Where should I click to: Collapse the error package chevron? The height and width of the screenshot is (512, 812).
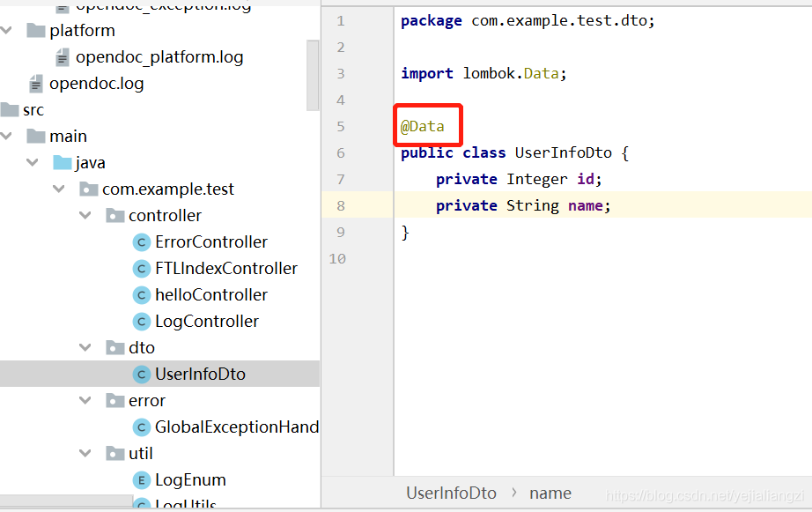tap(85, 401)
